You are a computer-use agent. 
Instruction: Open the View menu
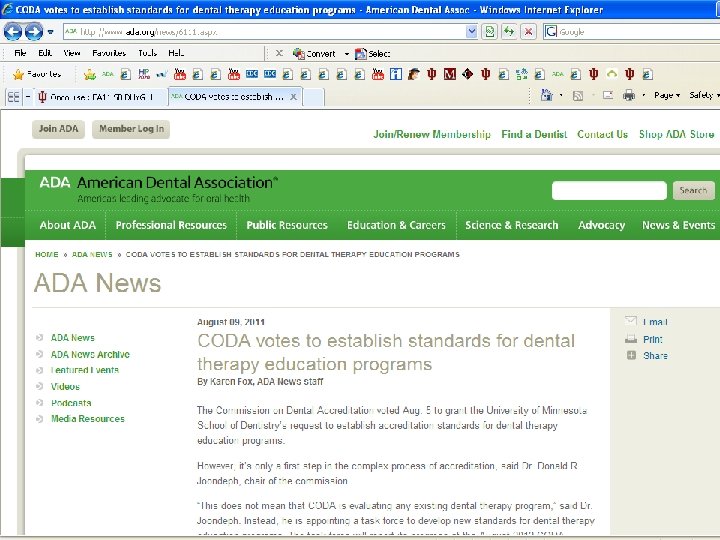pos(72,53)
